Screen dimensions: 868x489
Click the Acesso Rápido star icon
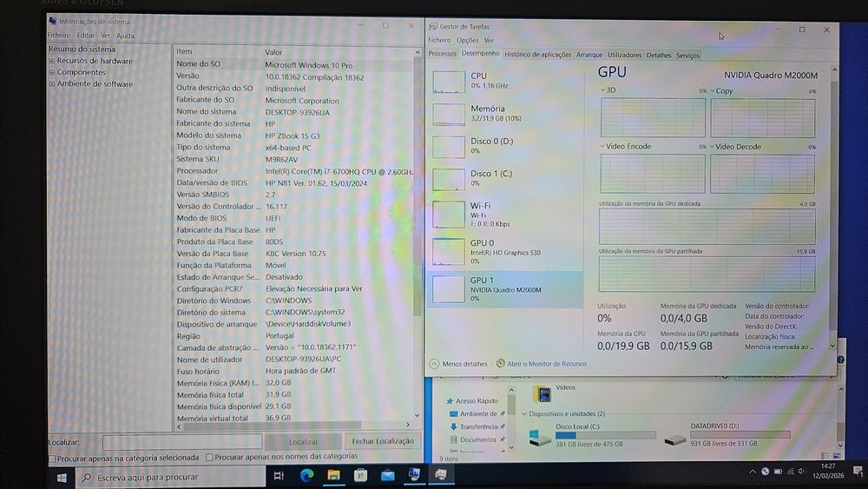[x=450, y=400]
